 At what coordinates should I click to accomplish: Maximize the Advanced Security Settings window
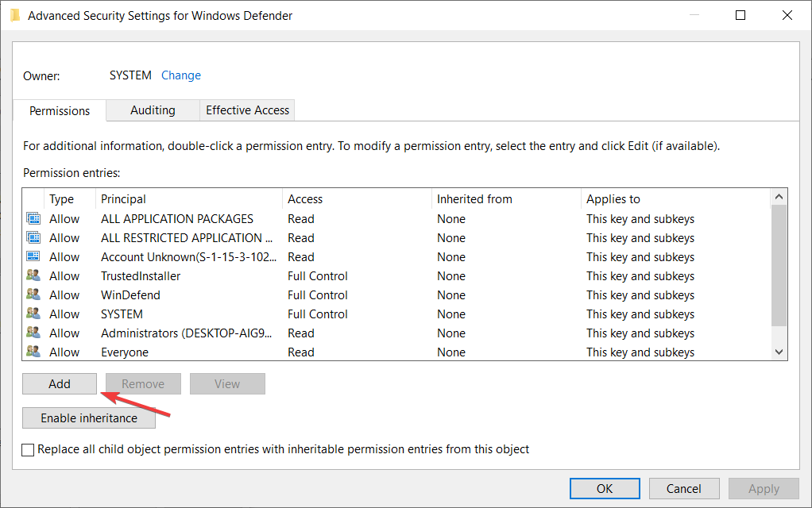(740, 15)
